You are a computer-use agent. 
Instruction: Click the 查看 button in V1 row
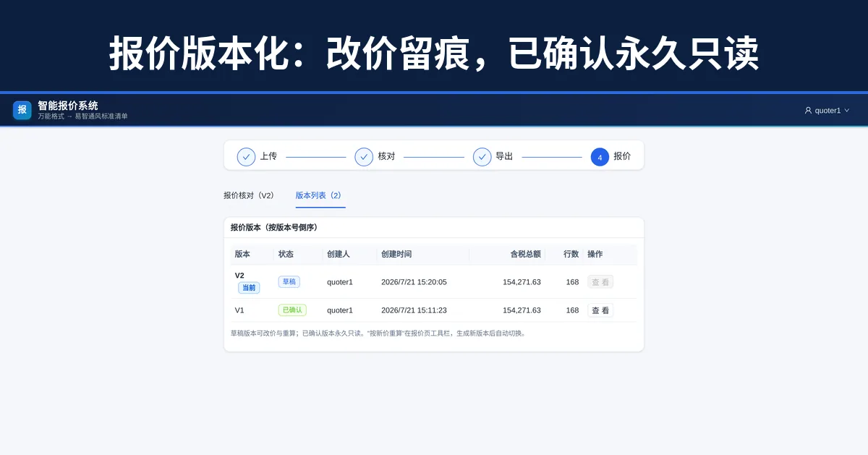[600, 310]
